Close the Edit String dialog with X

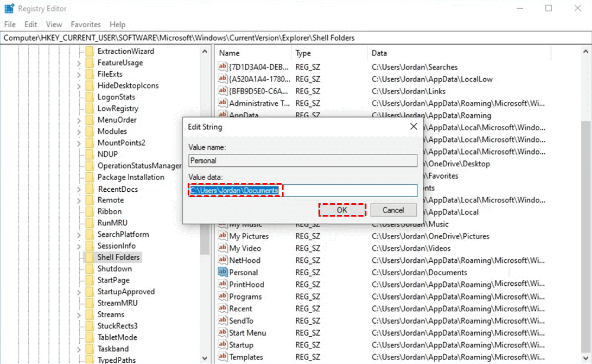coord(414,127)
